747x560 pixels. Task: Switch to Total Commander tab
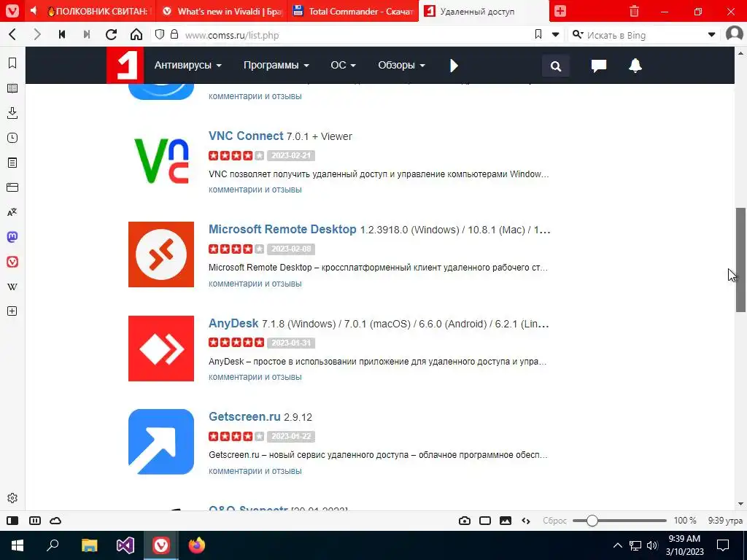[x=352, y=12]
